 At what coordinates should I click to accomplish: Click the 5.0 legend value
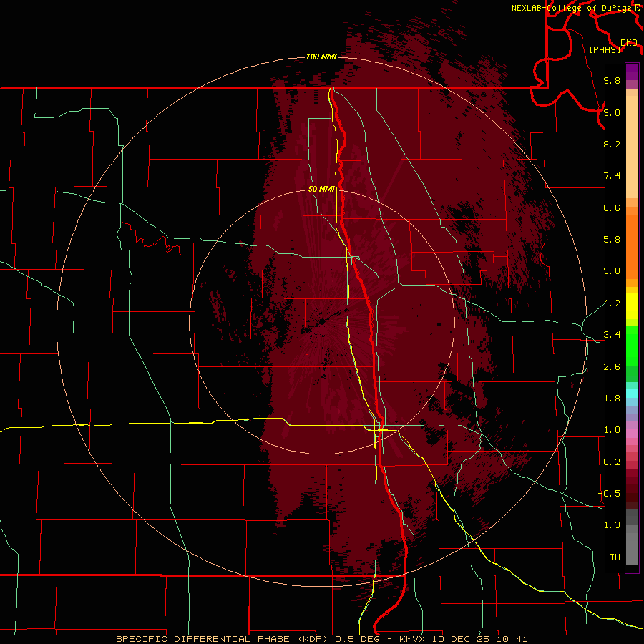[612, 271]
